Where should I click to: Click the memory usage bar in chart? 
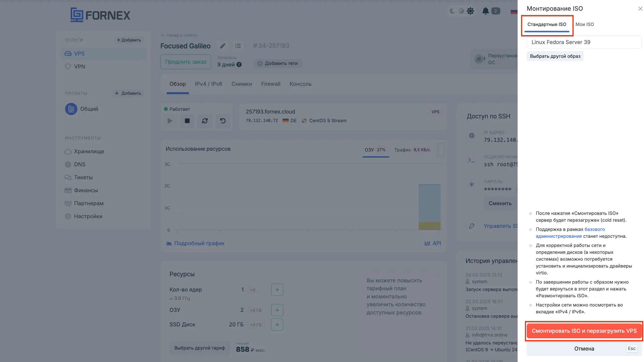[x=429, y=207]
